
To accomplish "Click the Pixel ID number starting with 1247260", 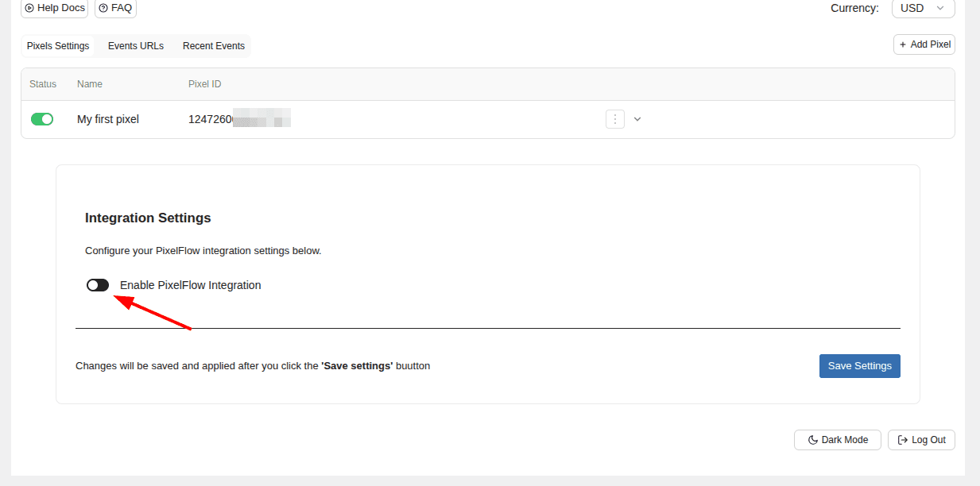I will pyautogui.click(x=211, y=119).
